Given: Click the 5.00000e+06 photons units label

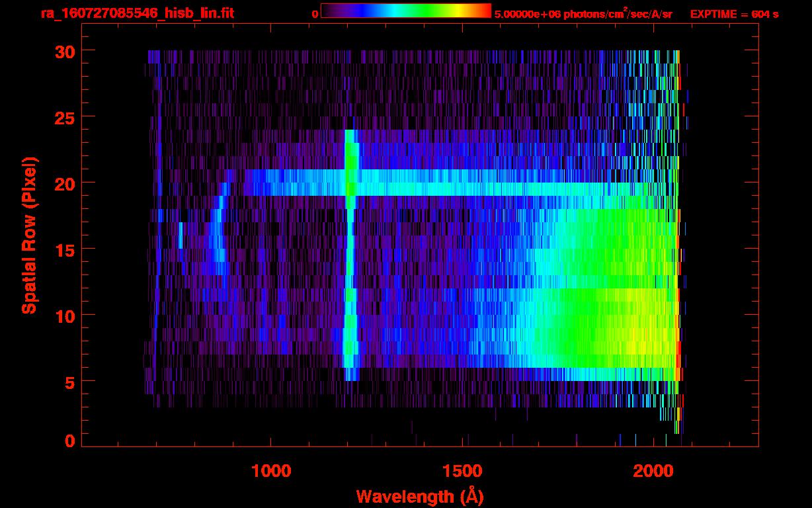Looking at the screenshot, I should [583, 14].
